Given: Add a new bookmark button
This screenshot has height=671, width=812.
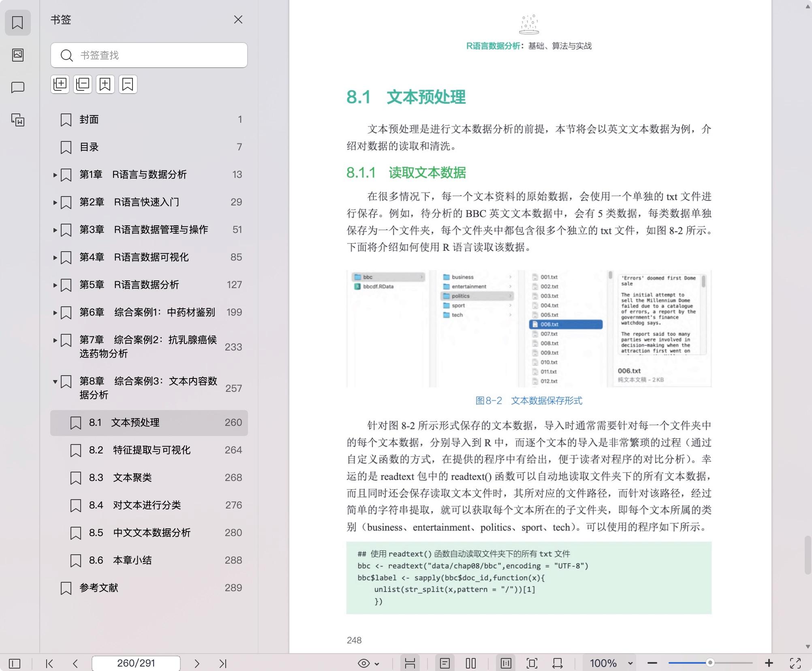Looking at the screenshot, I should pyautogui.click(x=105, y=84).
